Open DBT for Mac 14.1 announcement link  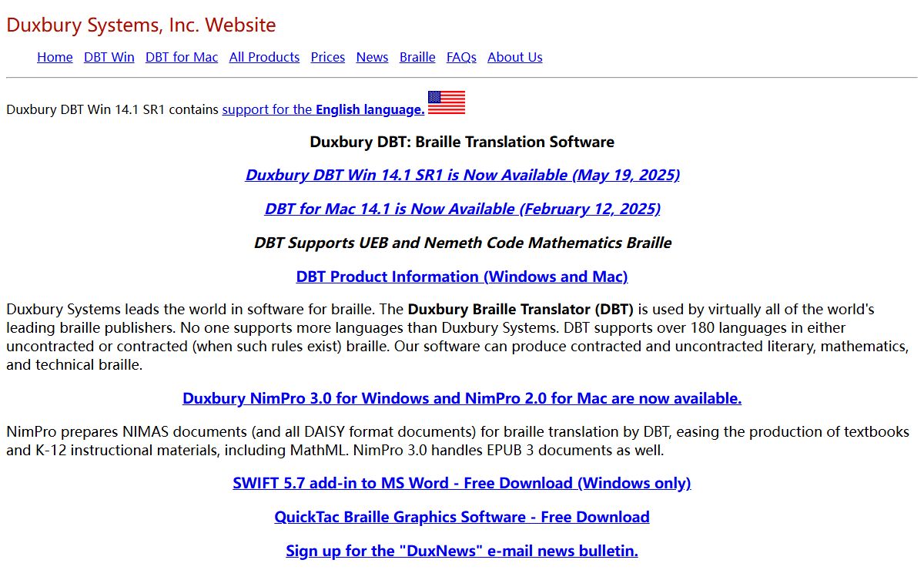pos(462,209)
